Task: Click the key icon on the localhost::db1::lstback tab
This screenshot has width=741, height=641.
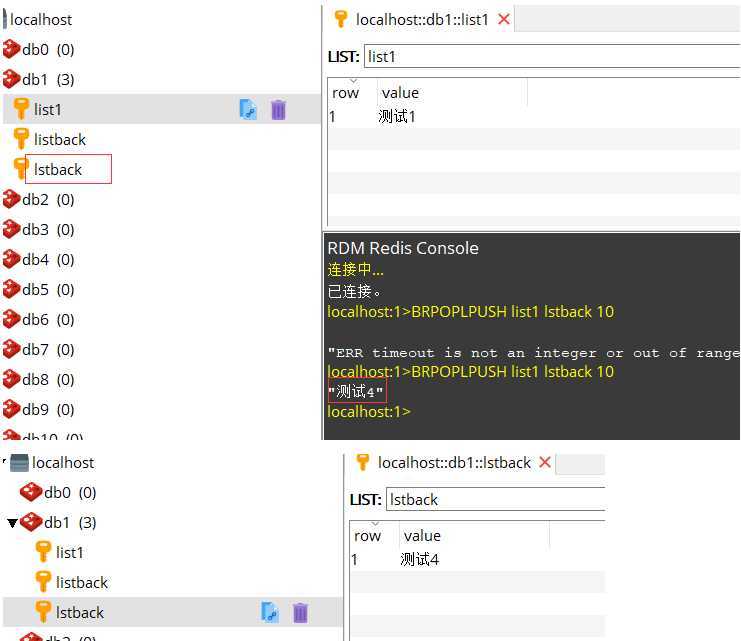Action: (x=363, y=462)
